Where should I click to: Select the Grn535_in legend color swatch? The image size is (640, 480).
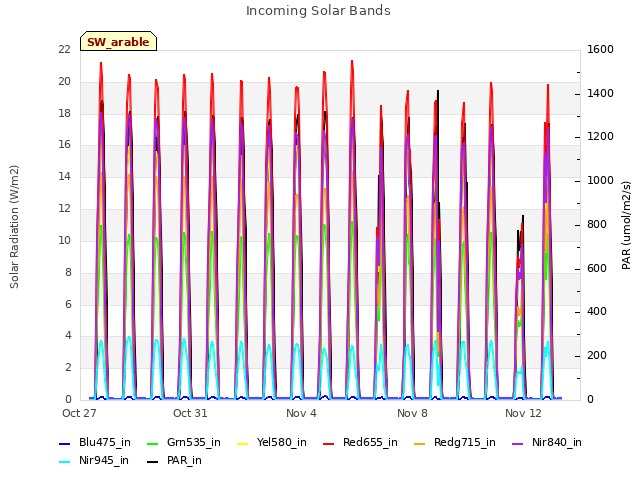point(152,443)
